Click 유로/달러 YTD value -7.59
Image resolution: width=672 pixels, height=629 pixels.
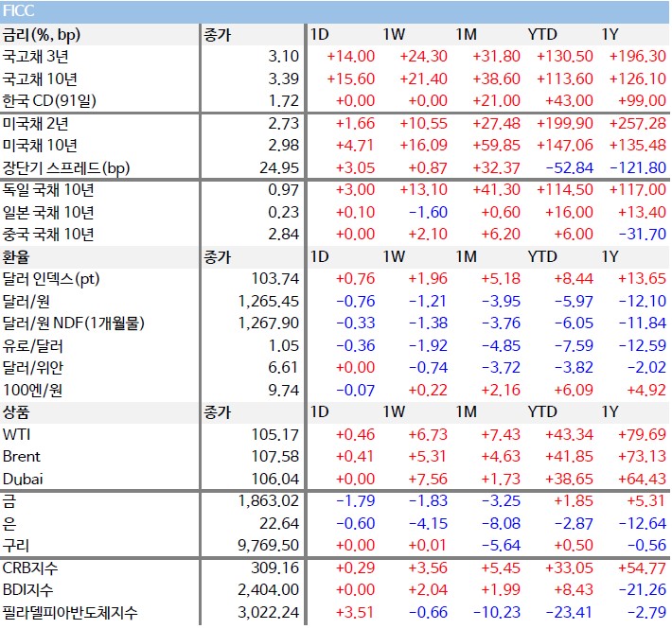click(574, 345)
